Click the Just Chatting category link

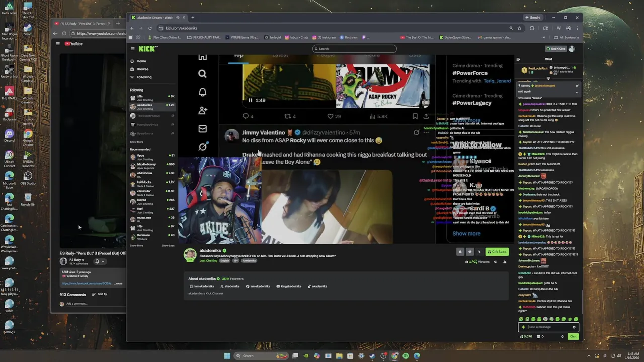pos(208,261)
